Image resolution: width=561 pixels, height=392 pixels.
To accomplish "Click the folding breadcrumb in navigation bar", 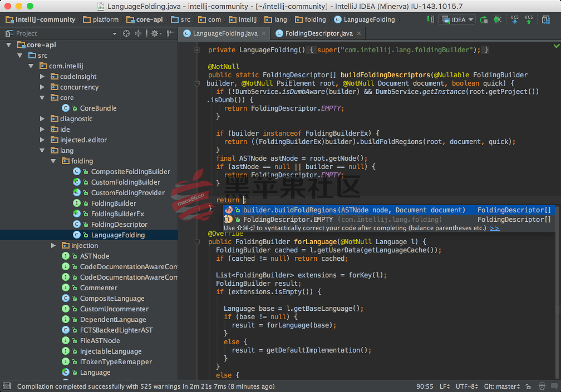I will click(311, 19).
